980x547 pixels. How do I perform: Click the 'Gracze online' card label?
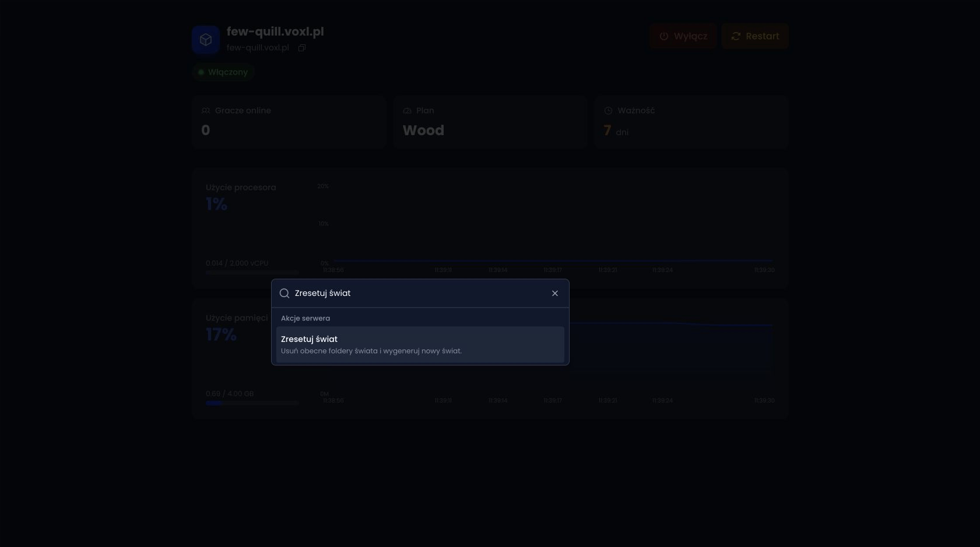tap(243, 111)
